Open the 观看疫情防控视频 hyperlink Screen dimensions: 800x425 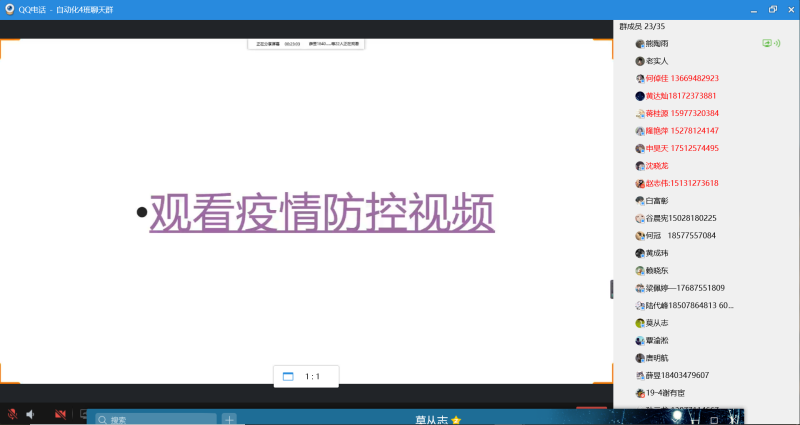coord(322,213)
